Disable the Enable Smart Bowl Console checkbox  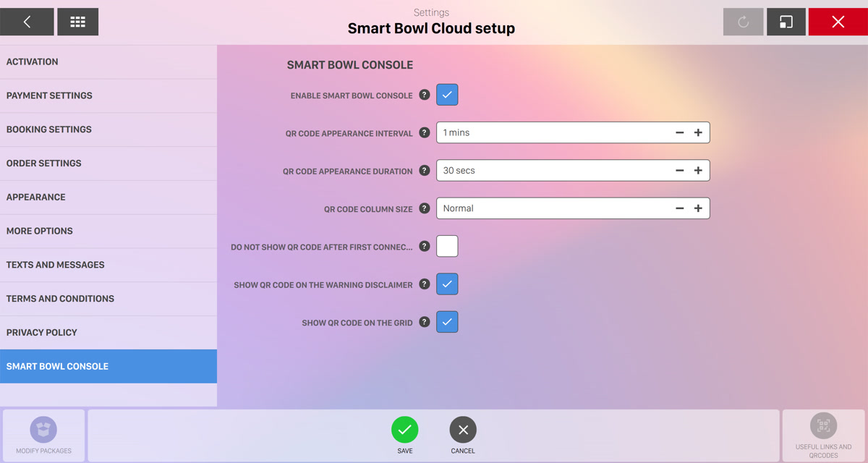tap(447, 95)
